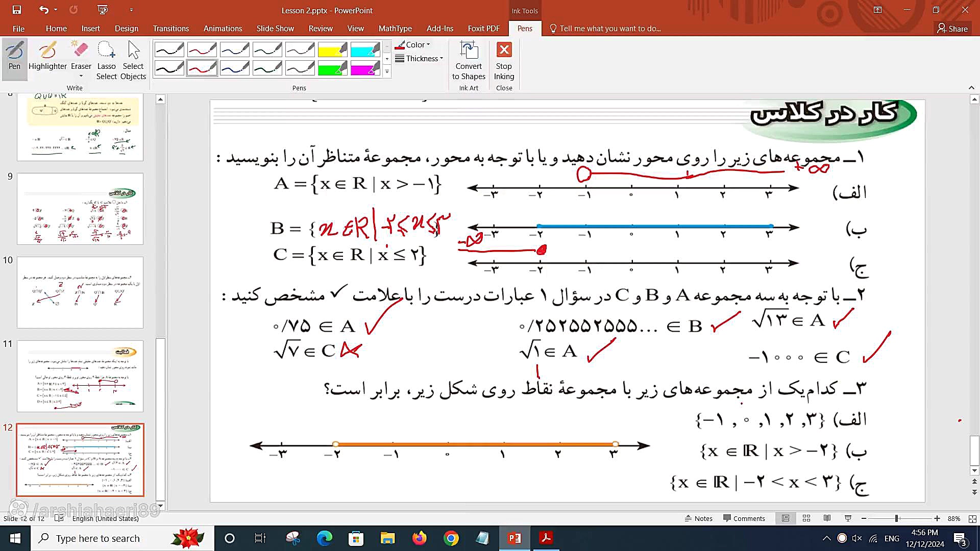This screenshot has height=551, width=980.
Task: Toggle the Pen inking tool
Action: [x=14, y=56]
